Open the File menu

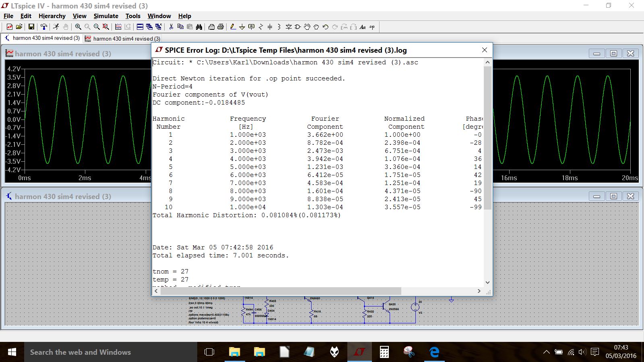[x=8, y=16]
